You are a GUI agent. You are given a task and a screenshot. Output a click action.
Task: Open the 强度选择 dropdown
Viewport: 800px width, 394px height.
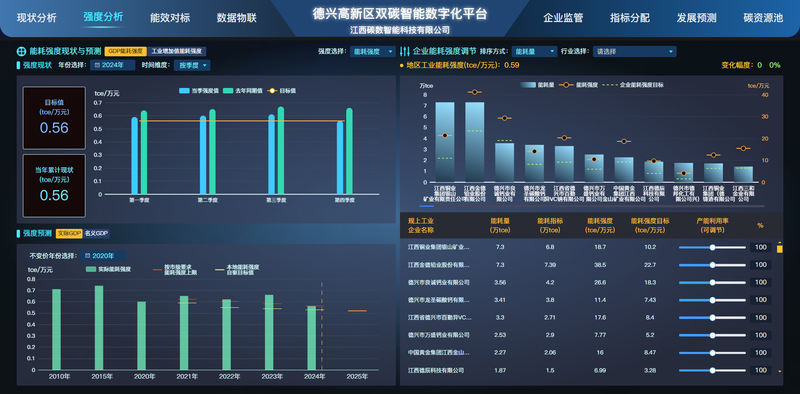click(x=372, y=52)
